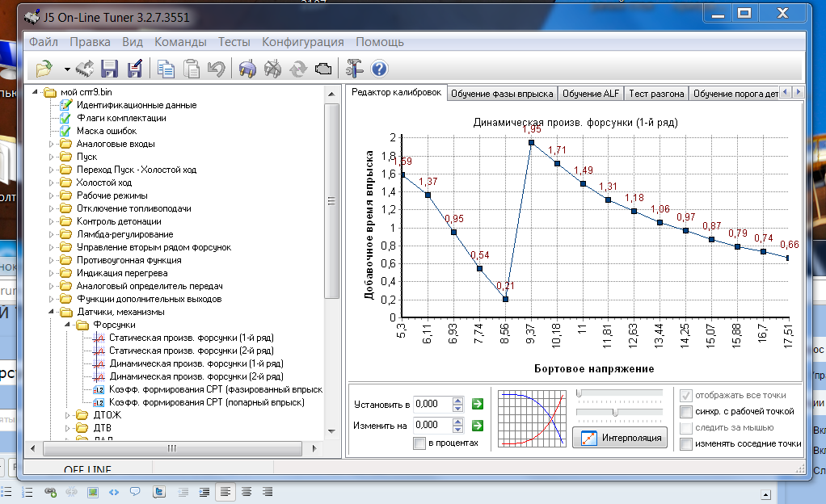Switch to the "Тест разгона" tab
826x504 pixels.
[655, 94]
